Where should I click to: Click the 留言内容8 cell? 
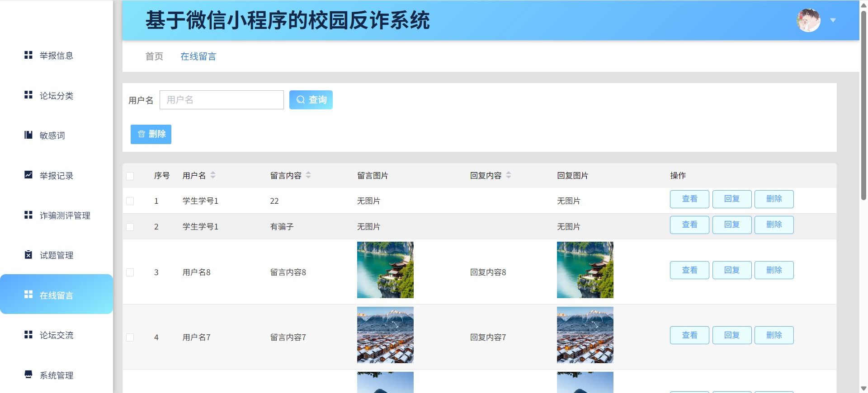point(288,272)
